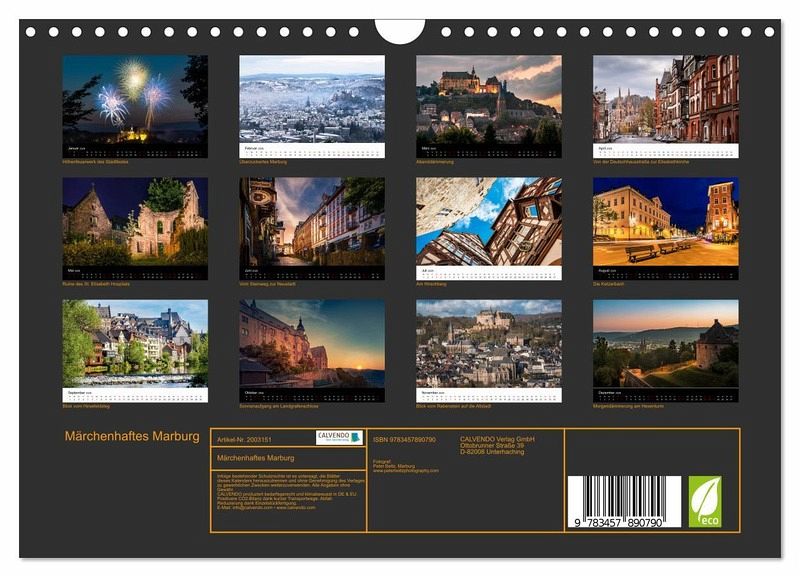This screenshot has height=577, width=800.
Task: Click the Juli white calendar date strip
Action: (x=489, y=273)
